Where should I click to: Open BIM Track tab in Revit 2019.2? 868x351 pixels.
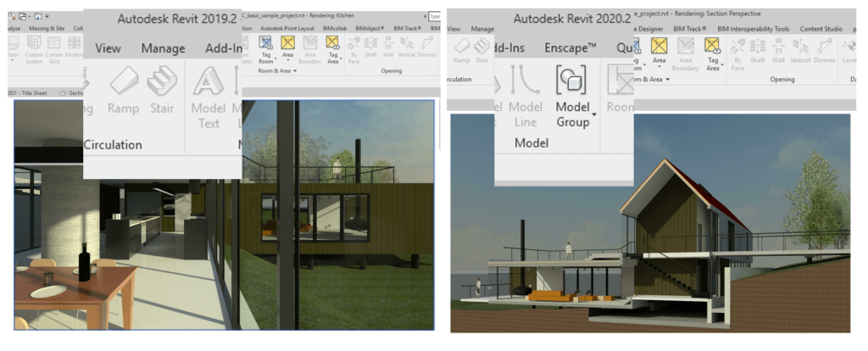[x=408, y=28]
